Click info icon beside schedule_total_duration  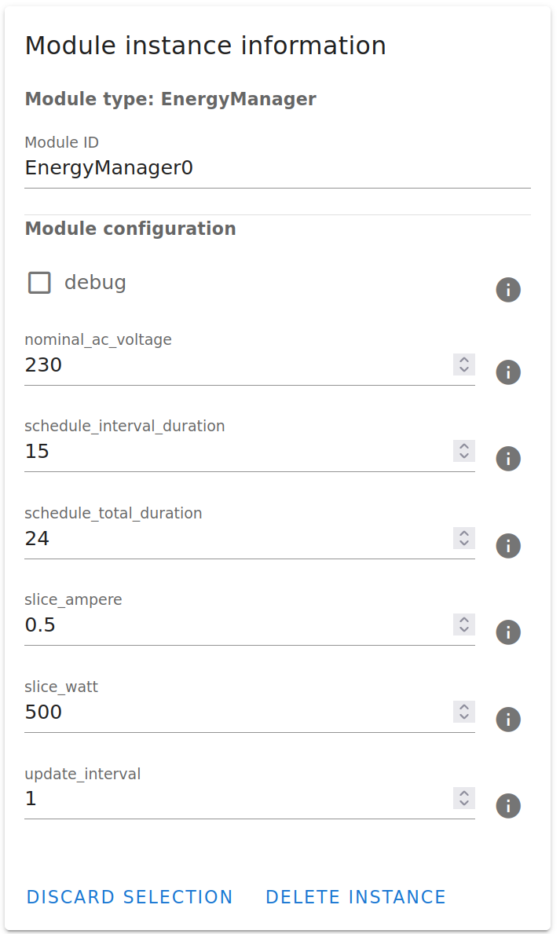[x=508, y=545]
